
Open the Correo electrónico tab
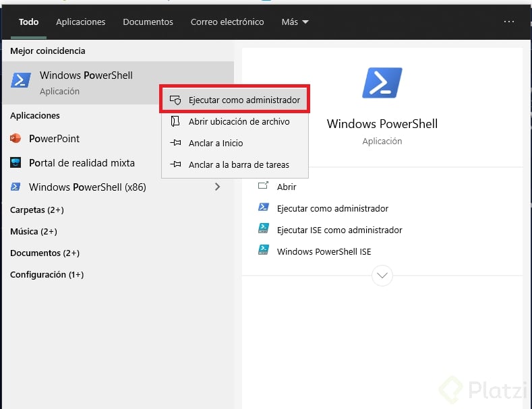coord(227,22)
